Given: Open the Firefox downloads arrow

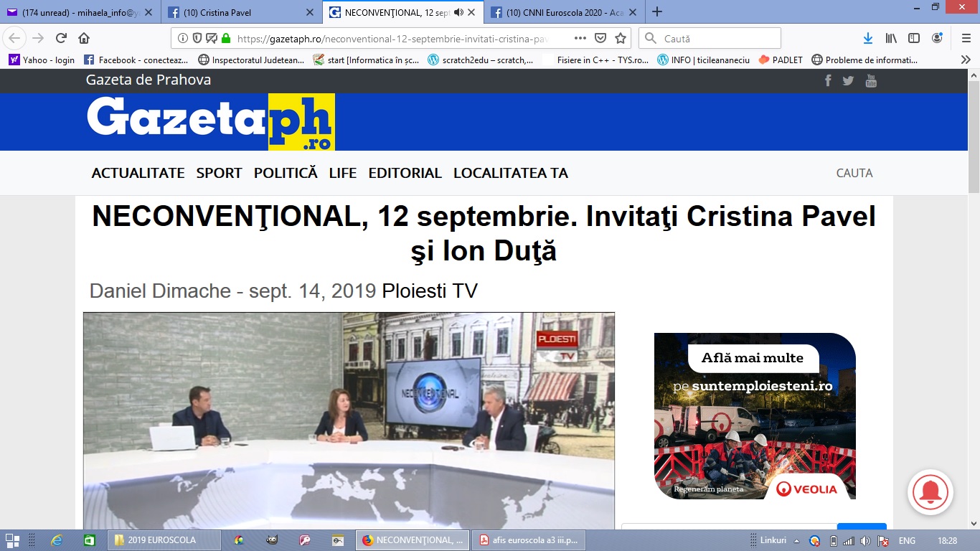Looking at the screenshot, I should [868, 38].
